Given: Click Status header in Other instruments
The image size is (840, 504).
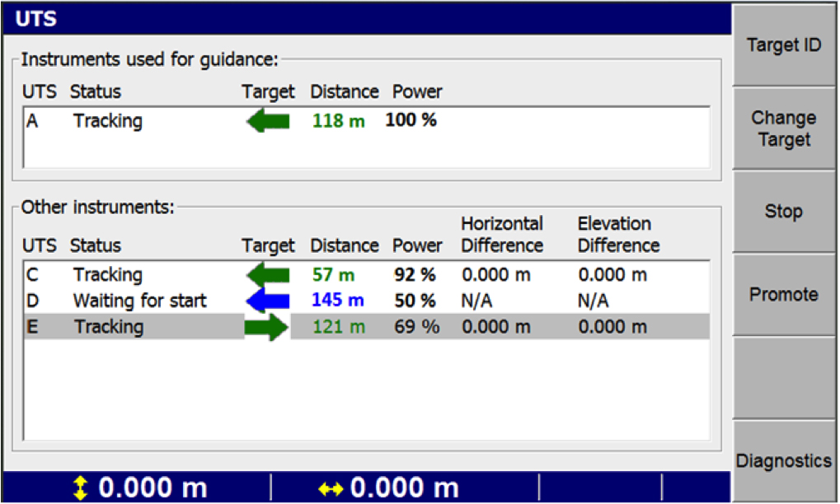Looking at the screenshot, I should [96, 245].
